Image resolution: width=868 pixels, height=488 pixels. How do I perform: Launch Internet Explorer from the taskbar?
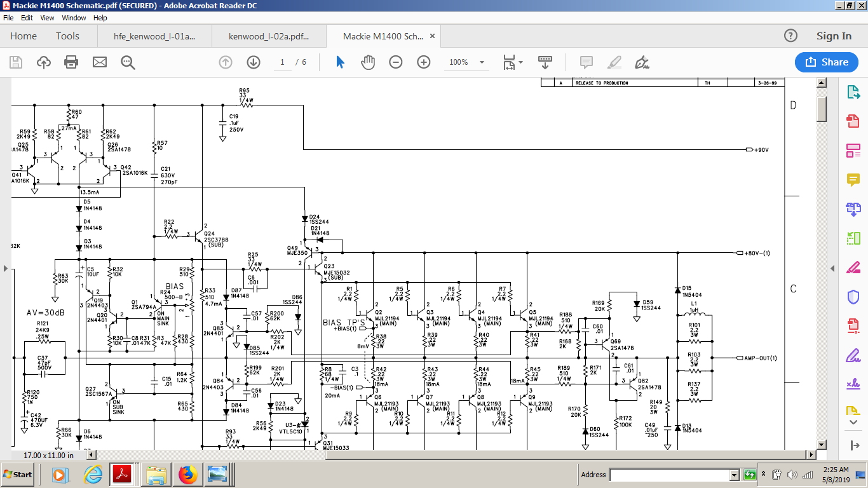[x=93, y=475]
